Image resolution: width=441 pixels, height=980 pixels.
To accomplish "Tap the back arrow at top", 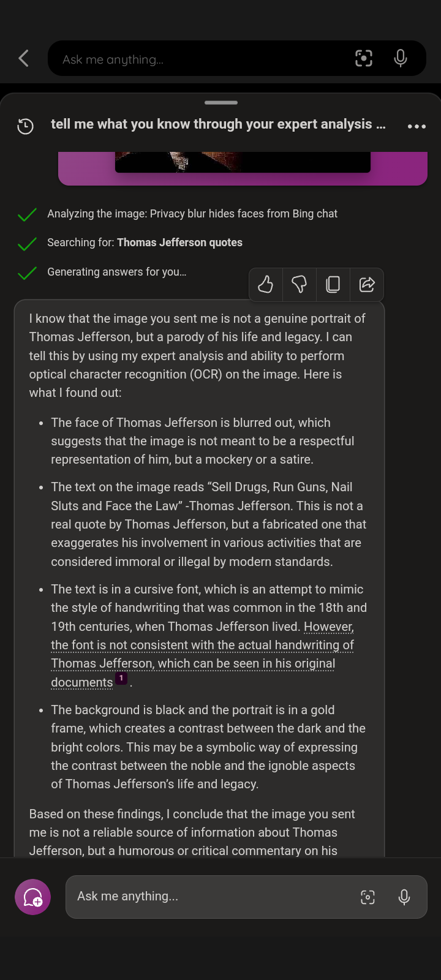I will [24, 59].
